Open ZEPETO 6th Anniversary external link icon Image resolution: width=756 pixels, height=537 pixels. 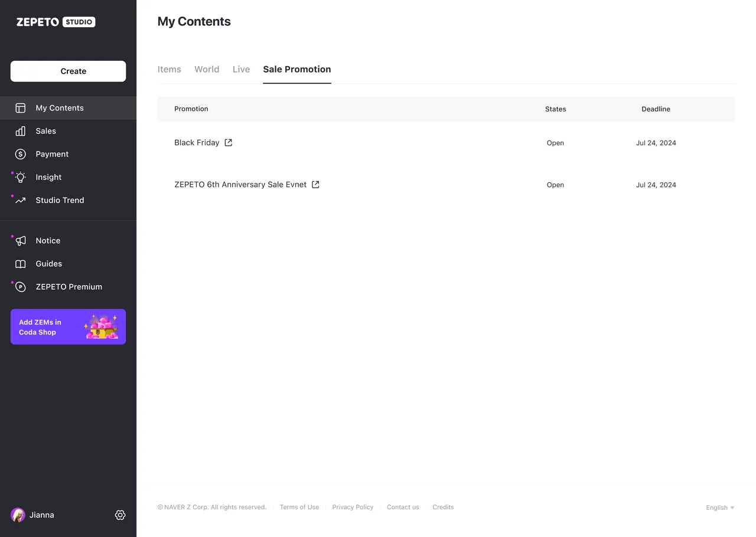coord(315,184)
